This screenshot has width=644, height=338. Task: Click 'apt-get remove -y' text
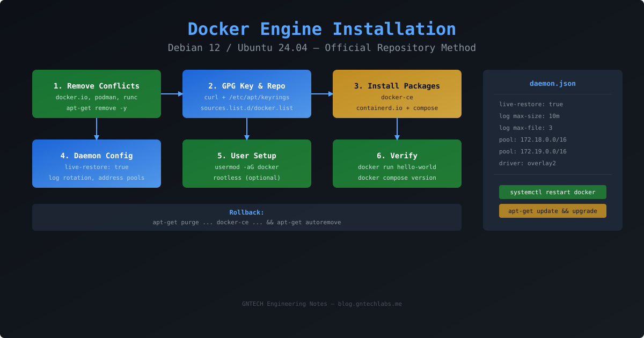97,108
